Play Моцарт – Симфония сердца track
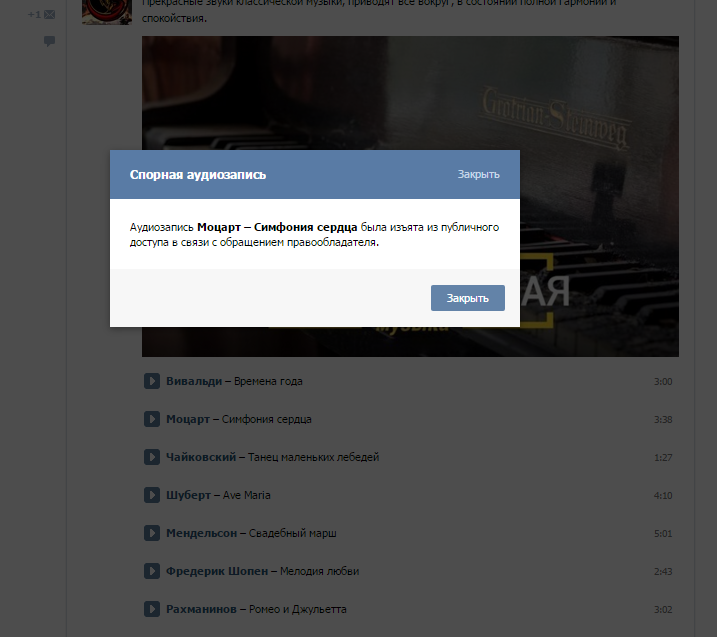Screen dimensions: 717x637 [152, 419]
